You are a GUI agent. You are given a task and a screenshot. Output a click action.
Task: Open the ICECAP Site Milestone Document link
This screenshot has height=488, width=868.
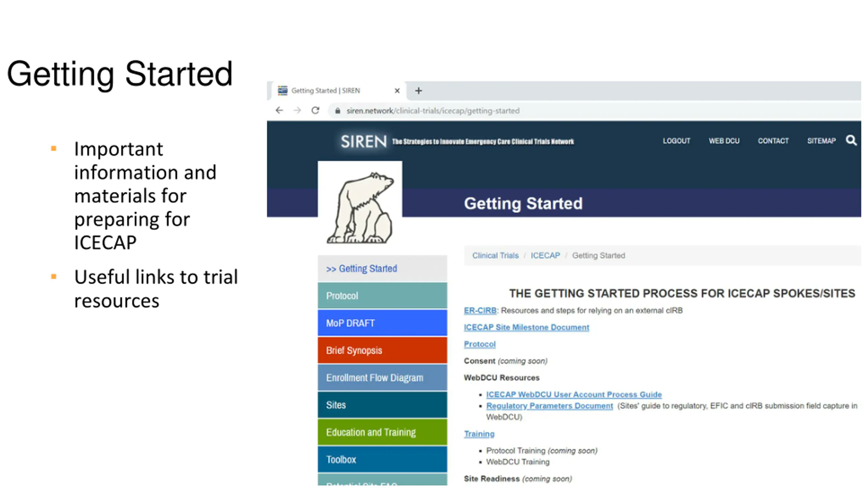[526, 327]
